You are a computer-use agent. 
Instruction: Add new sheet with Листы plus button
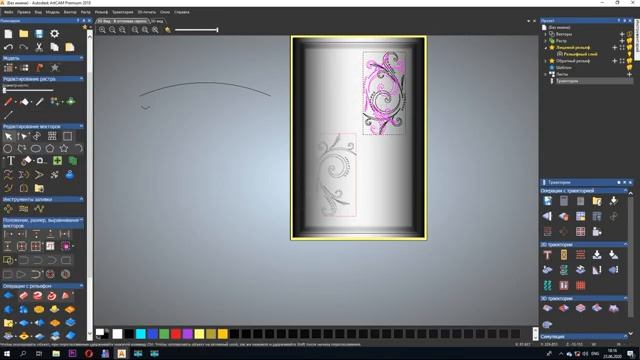click(x=629, y=74)
